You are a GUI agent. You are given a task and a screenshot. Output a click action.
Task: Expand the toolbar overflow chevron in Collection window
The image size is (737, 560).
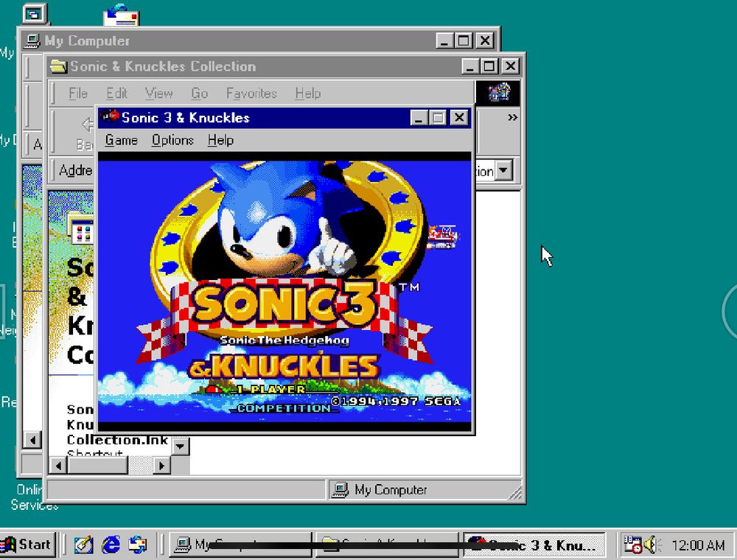[x=512, y=117]
